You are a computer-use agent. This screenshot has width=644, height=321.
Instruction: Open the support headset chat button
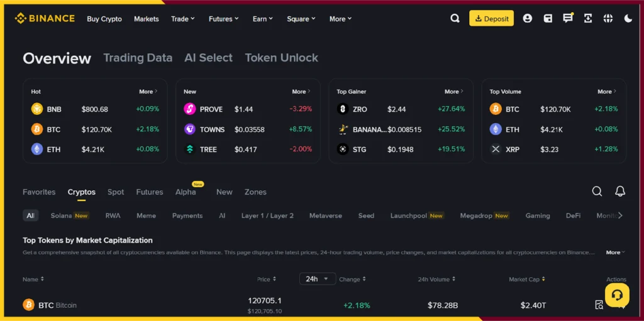coord(617,295)
